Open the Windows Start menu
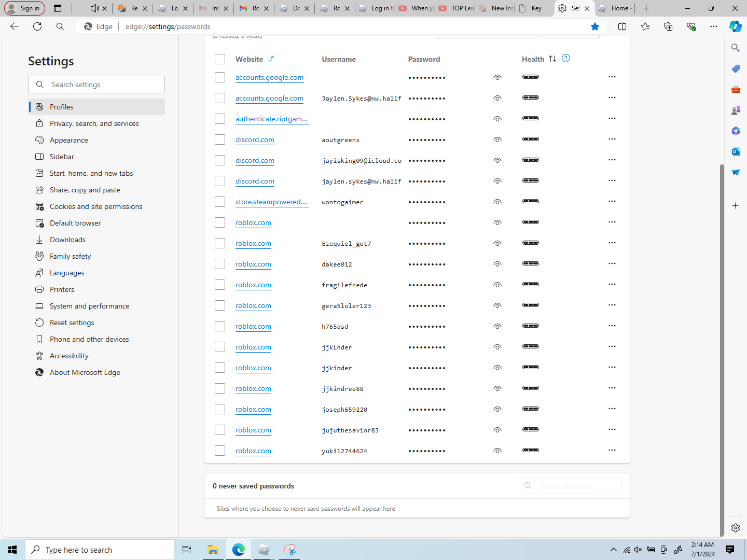 [x=12, y=550]
